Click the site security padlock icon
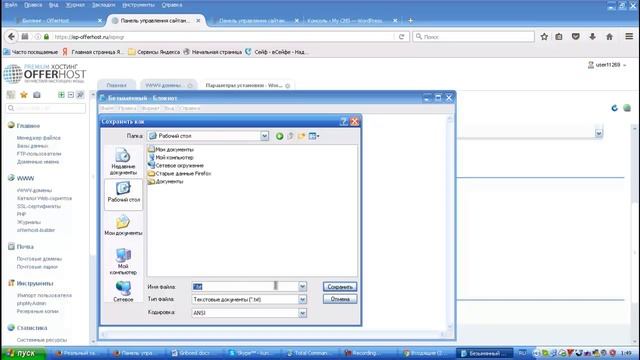This screenshot has height=360, width=640. [47, 37]
